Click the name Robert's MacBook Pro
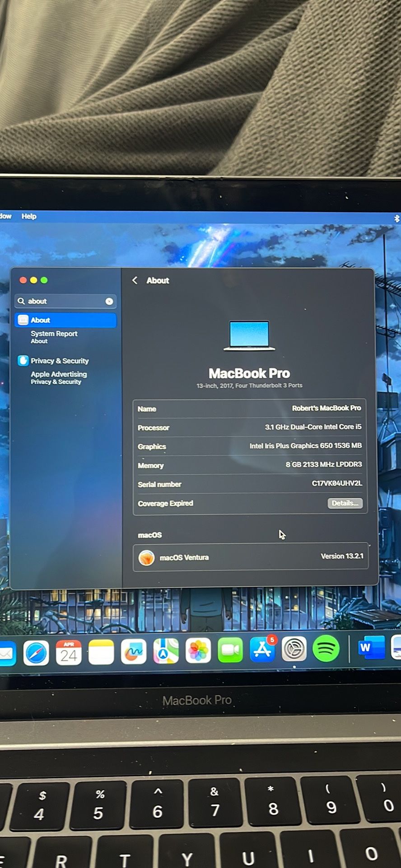The image size is (401, 868). [x=326, y=408]
